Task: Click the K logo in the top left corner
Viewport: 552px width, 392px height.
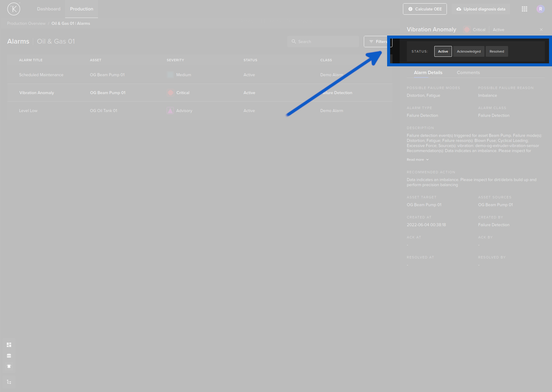Action: tap(14, 9)
